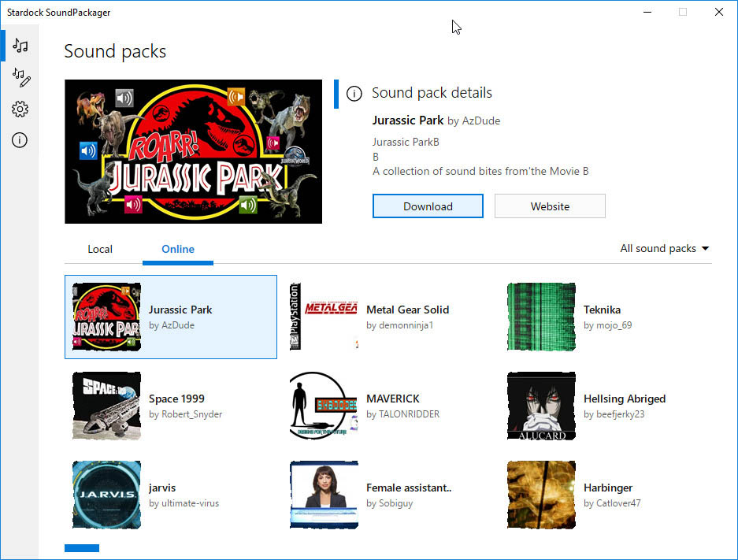The width and height of the screenshot is (738, 560).
Task: Expand the All sound packs filter dropdown
Action: pyautogui.click(x=664, y=248)
